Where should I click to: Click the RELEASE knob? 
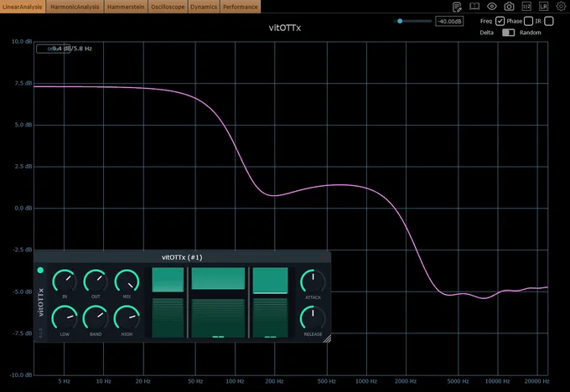(313, 318)
